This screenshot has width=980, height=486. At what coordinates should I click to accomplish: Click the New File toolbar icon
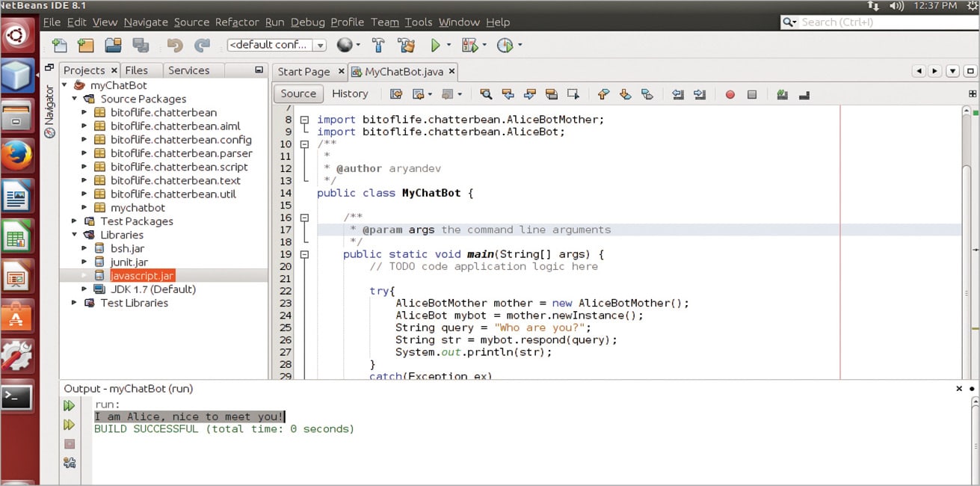60,46
